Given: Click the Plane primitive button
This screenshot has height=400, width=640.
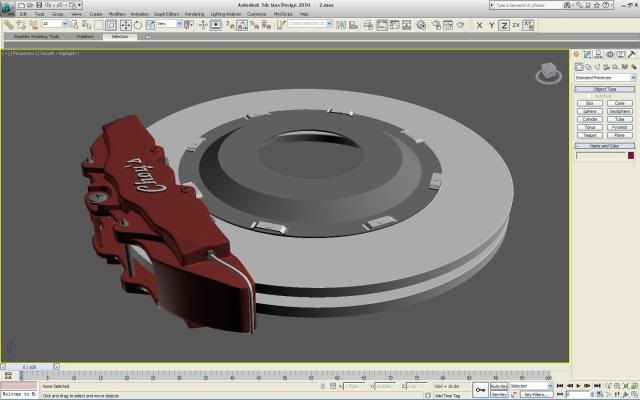Looking at the screenshot, I should click(x=620, y=135).
